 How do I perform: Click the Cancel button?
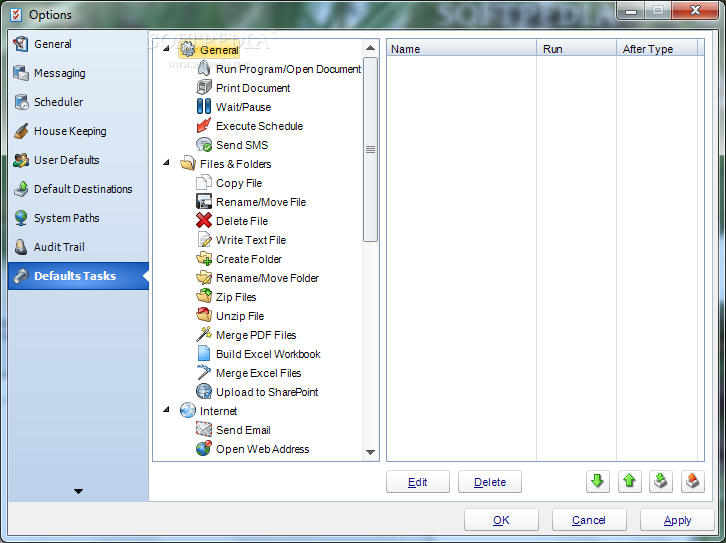pyautogui.click(x=589, y=520)
